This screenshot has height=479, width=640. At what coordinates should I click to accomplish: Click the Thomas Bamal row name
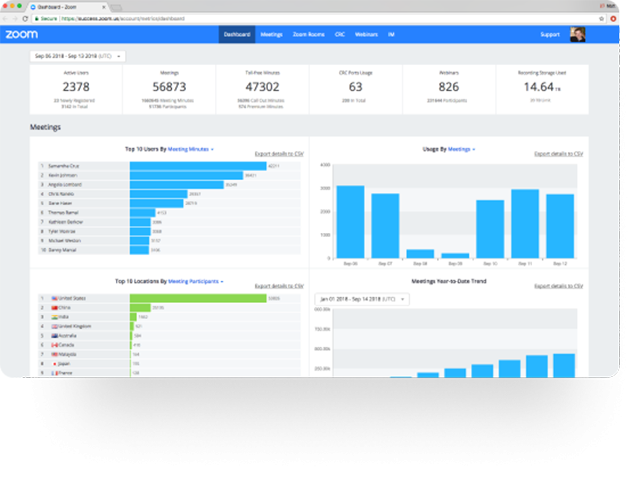click(x=63, y=213)
